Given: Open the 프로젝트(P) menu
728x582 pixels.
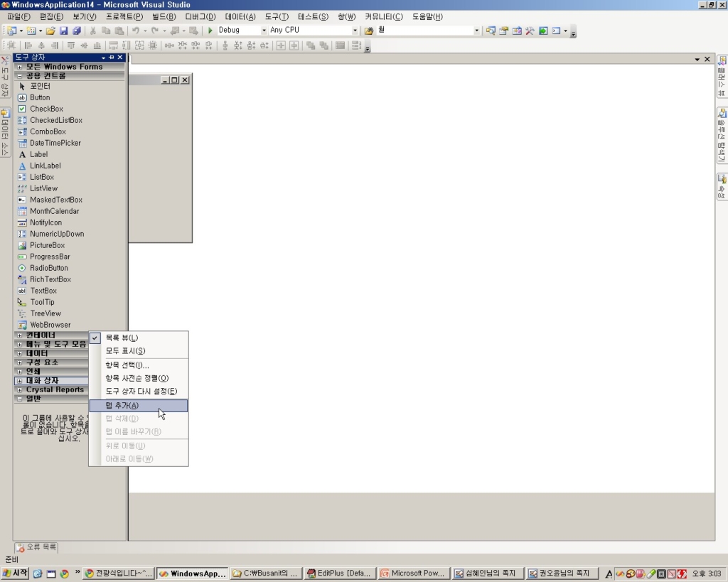Looking at the screenshot, I should 124,17.
